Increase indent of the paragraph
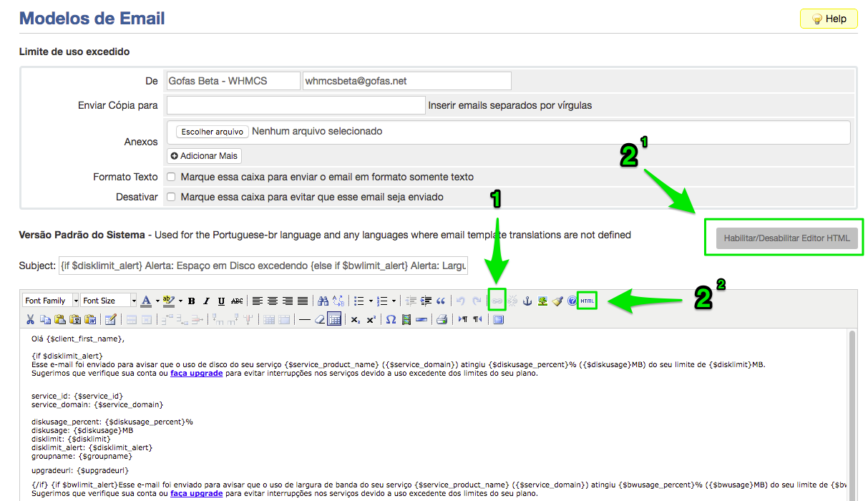This screenshot has width=868, height=501. 426,301
